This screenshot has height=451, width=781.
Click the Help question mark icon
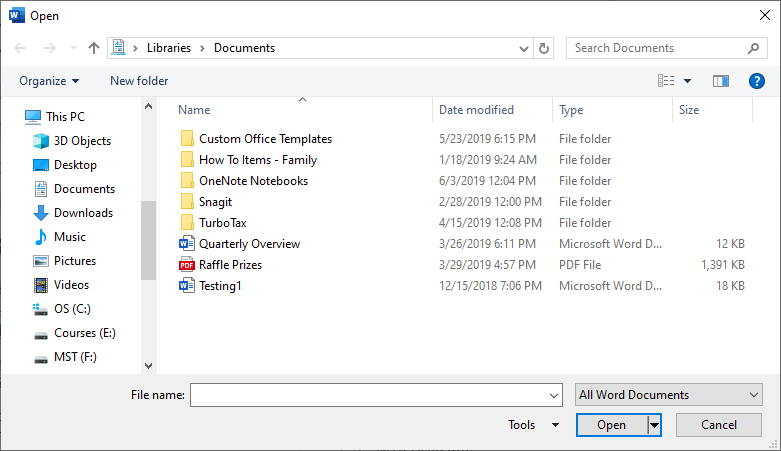(756, 81)
